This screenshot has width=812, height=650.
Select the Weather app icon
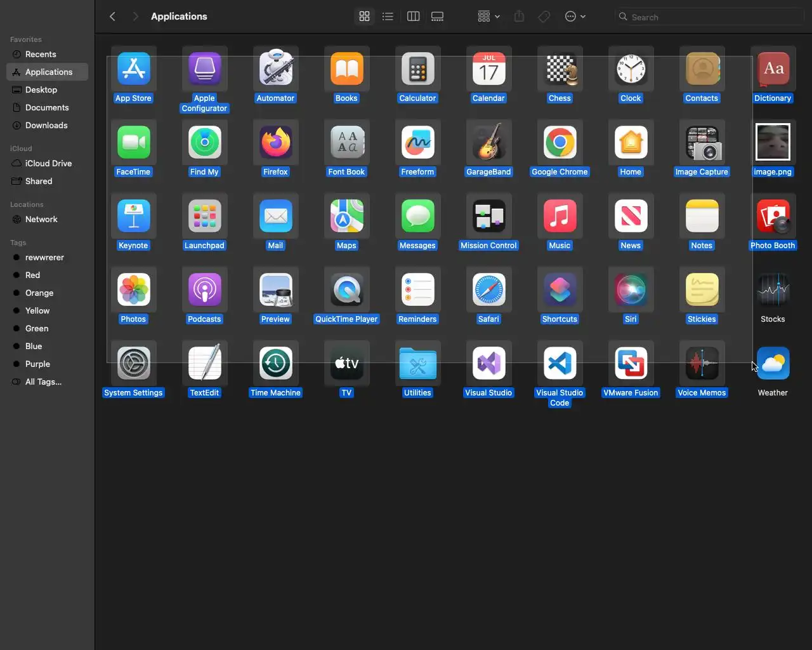point(773,363)
